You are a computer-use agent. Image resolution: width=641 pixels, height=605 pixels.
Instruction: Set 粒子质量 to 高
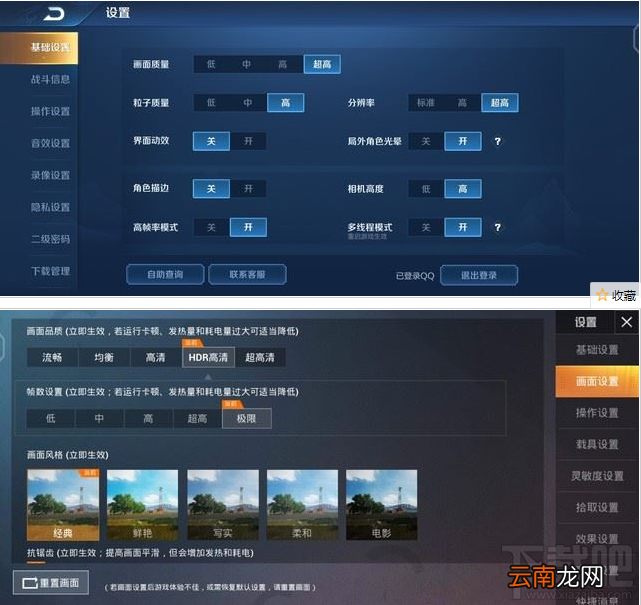coord(285,103)
